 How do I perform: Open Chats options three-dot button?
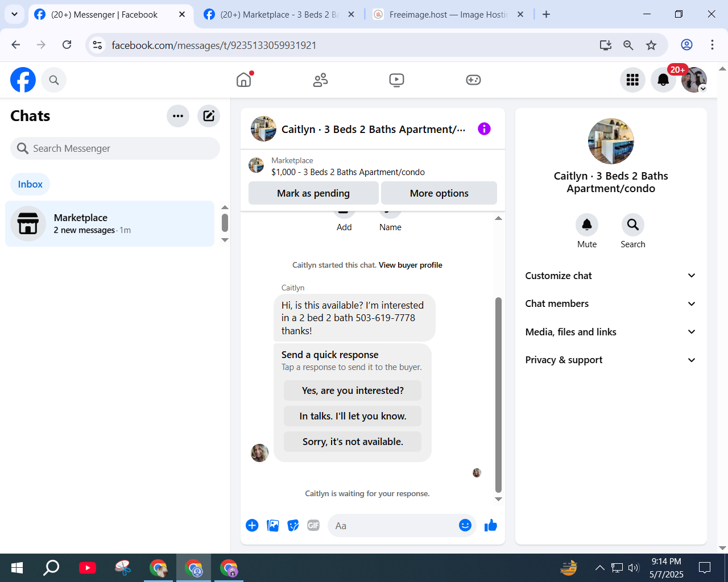[178, 116]
